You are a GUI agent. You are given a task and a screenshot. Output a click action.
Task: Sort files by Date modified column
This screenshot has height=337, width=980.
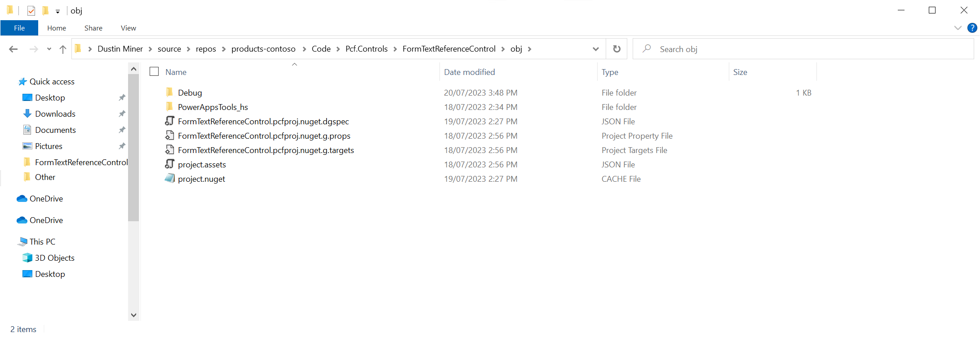(x=469, y=72)
